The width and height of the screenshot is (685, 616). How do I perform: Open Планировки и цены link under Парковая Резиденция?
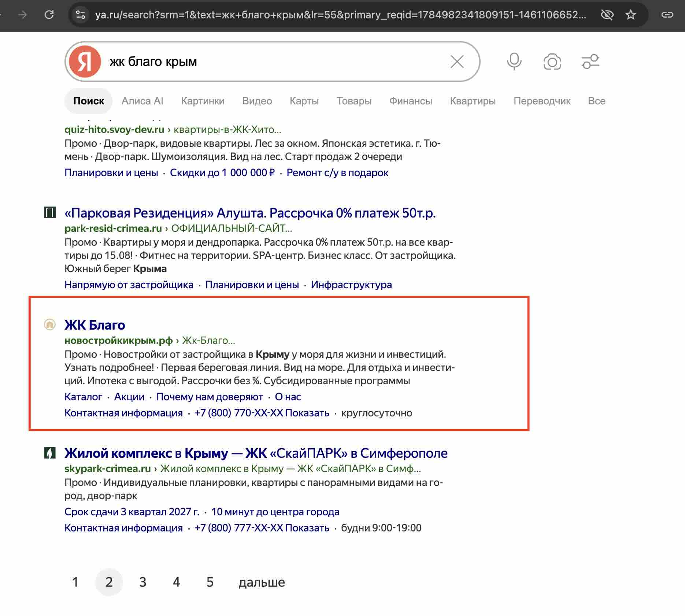click(252, 285)
